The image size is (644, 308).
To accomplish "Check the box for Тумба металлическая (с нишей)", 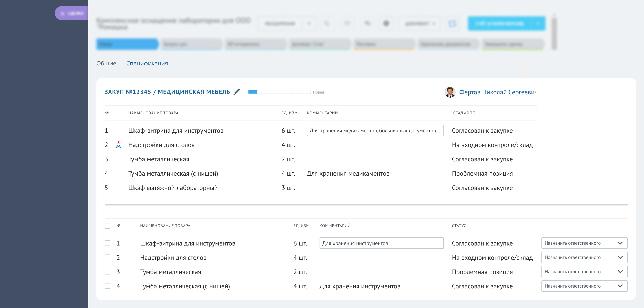I will (107, 286).
